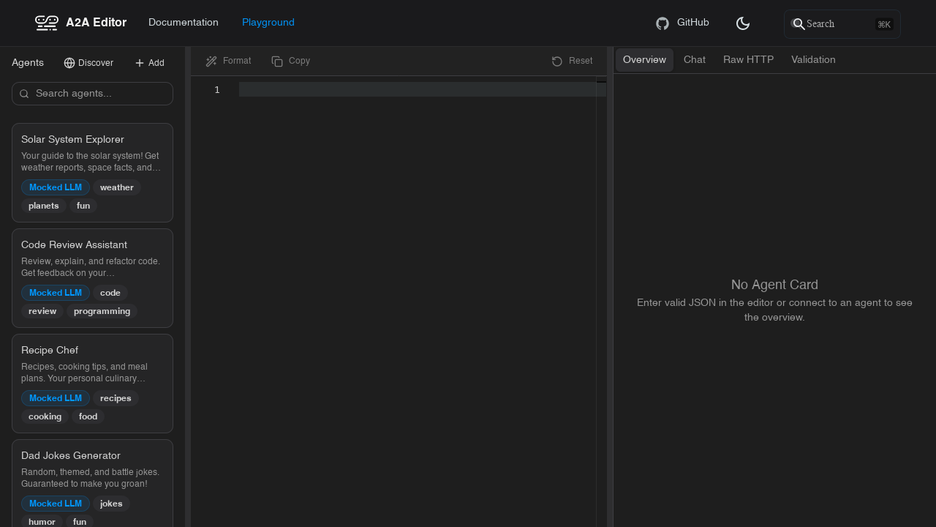Click the Discover button label
The image size is (936, 527).
[x=96, y=63]
